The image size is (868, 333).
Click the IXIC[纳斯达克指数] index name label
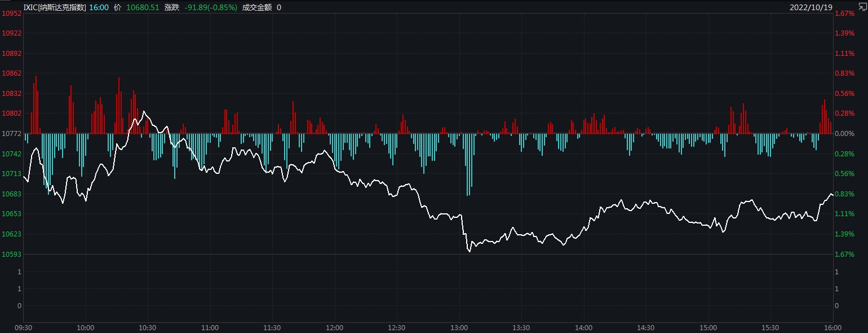[x=54, y=7]
